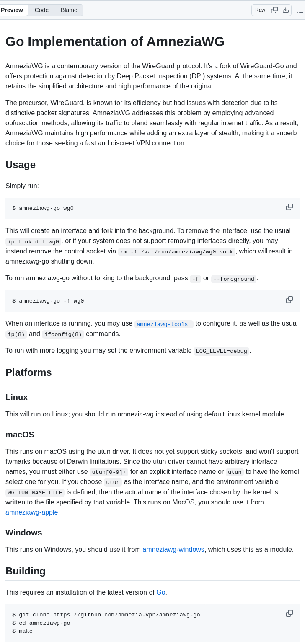Copy raw file contents icon

point(274,10)
